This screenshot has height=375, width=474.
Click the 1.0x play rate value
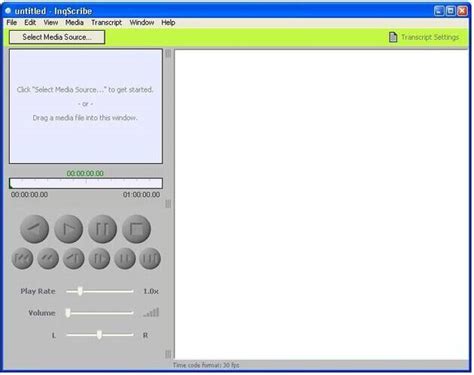(151, 291)
